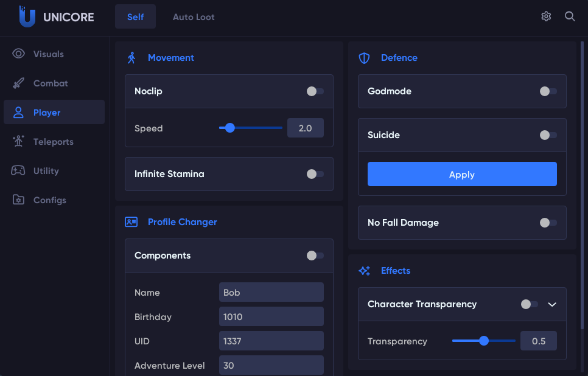Click the Speed slider handle
The height and width of the screenshot is (376, 588).
pyautogui.click(x=229, y=128)
